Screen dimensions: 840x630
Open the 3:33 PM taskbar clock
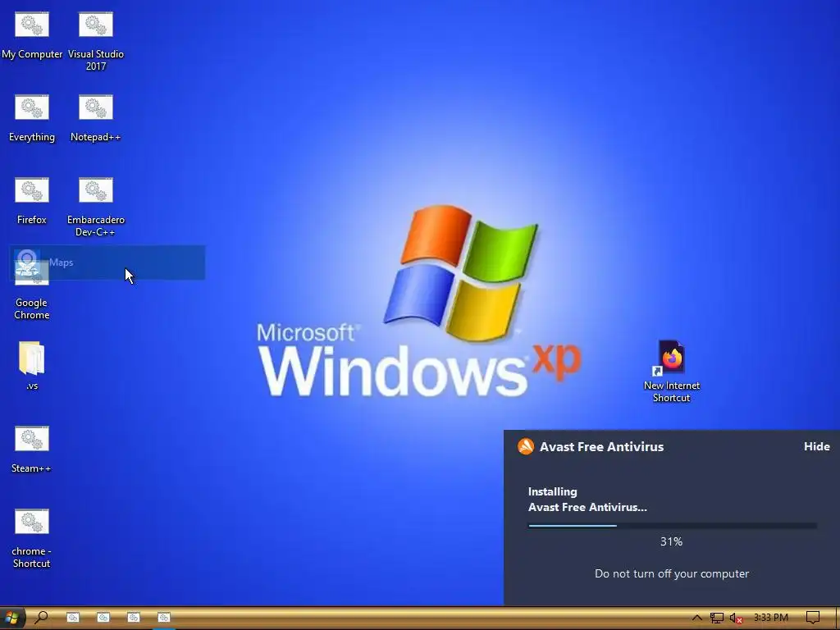point(771,618)
